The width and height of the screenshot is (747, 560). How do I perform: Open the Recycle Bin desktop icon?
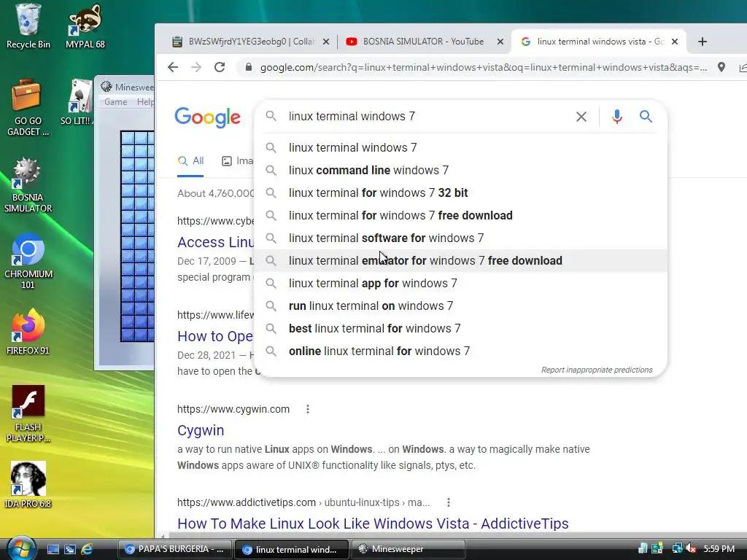pos(28,26)
